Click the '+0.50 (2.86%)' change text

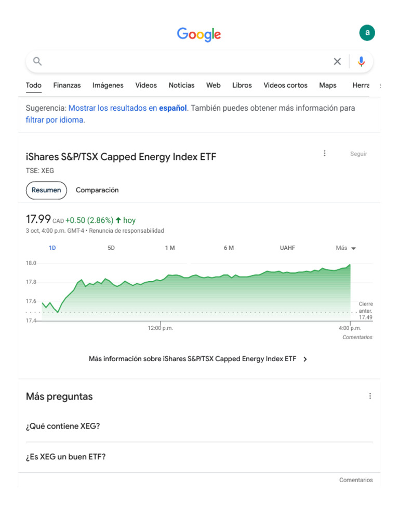coord(89,220)
